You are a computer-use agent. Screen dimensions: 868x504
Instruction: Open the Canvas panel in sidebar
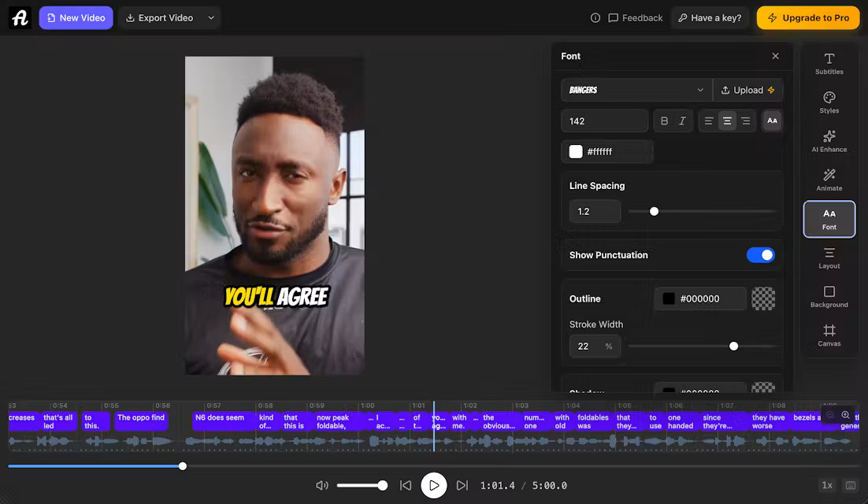click(x=829, y=335)
